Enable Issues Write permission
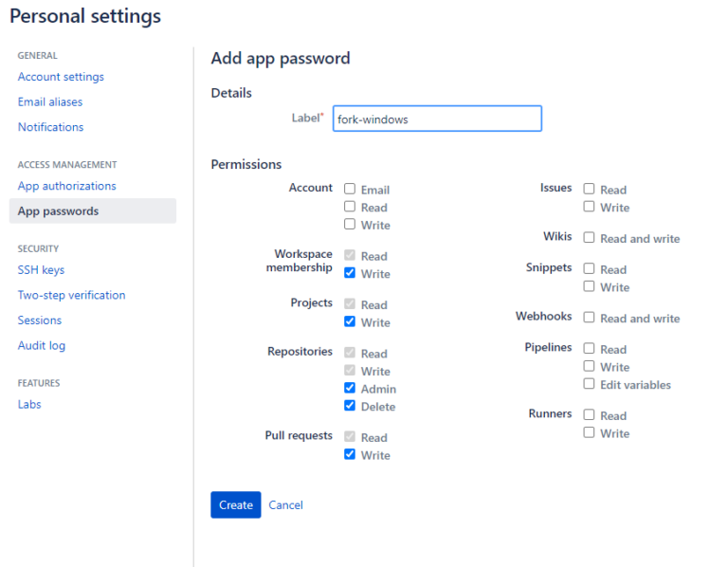This screenshot has height=567, width=728. [589, 206]
